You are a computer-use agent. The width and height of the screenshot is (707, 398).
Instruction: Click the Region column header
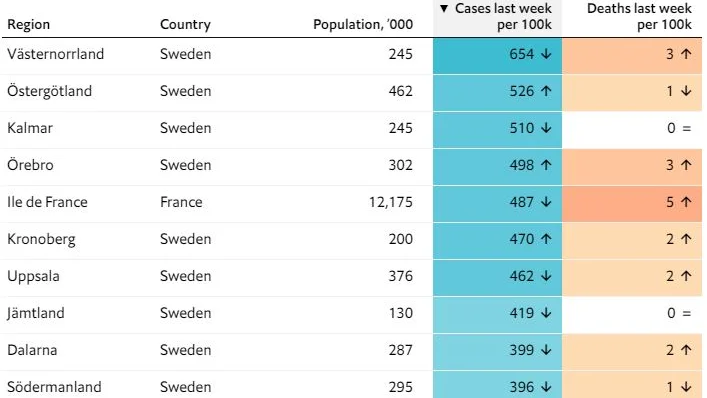(x=28, y=24)
